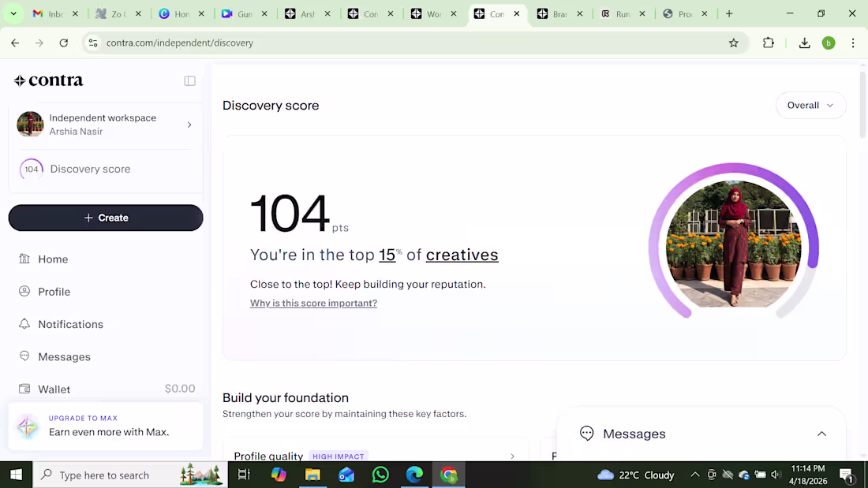Click the Contra logo

pos(48,80)
